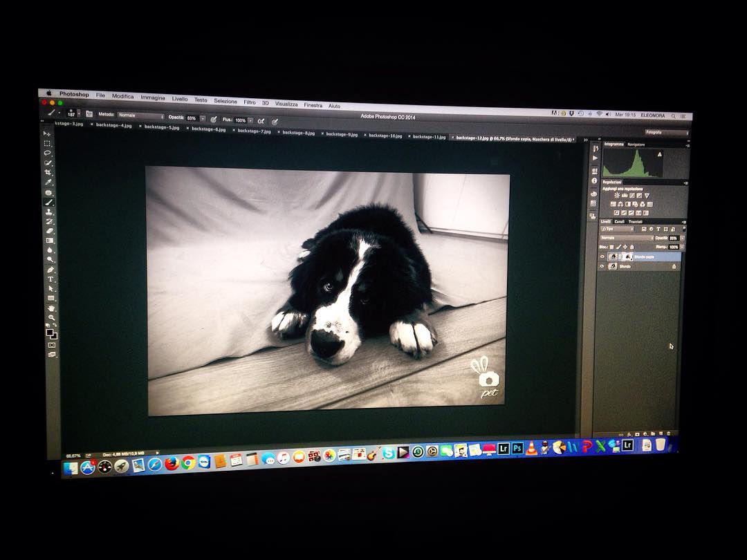
Task: Activate the Hand tool
Action: tap(50, 308)
